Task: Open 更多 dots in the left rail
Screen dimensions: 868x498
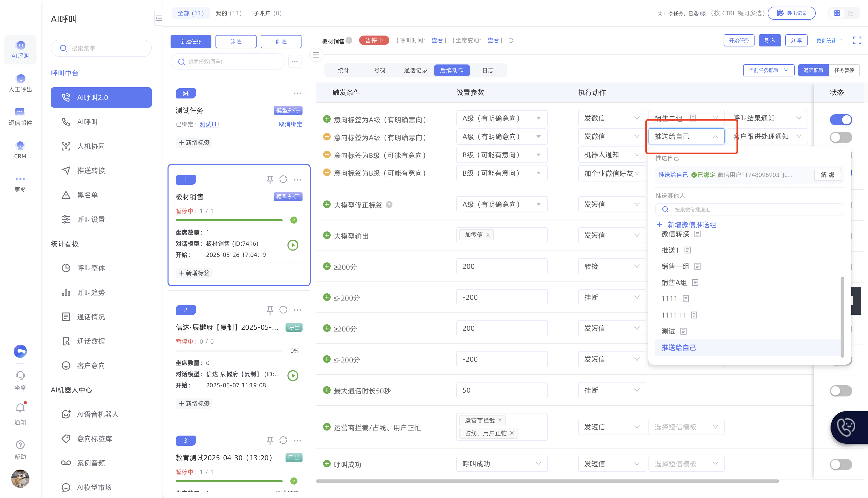Action: (20, 184)
